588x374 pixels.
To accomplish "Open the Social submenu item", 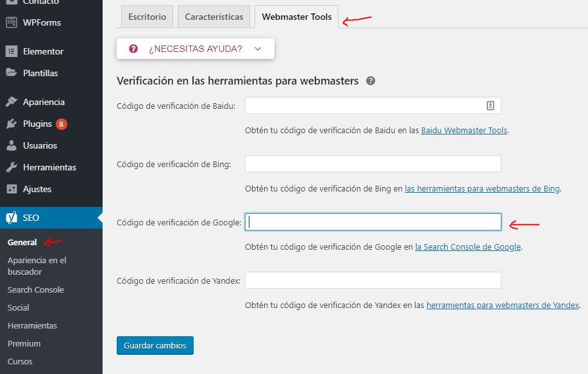I will click(18, 307).
